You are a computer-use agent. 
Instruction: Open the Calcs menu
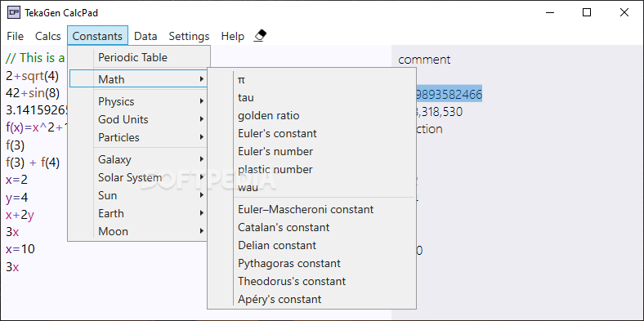[48, 36]
